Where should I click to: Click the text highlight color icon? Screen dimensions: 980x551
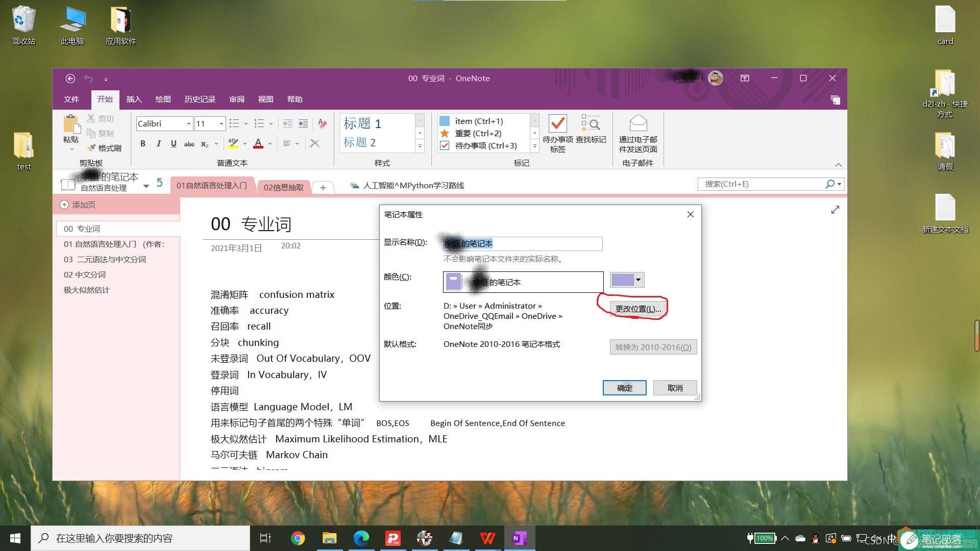[x=233, y=143]
